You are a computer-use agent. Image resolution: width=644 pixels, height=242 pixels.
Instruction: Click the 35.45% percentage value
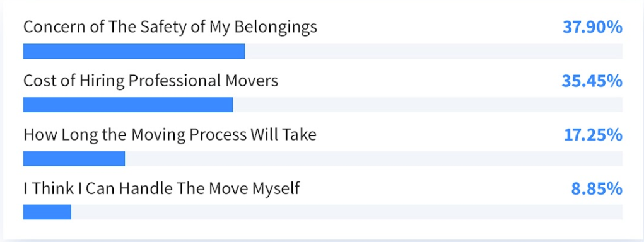(592, 81)
